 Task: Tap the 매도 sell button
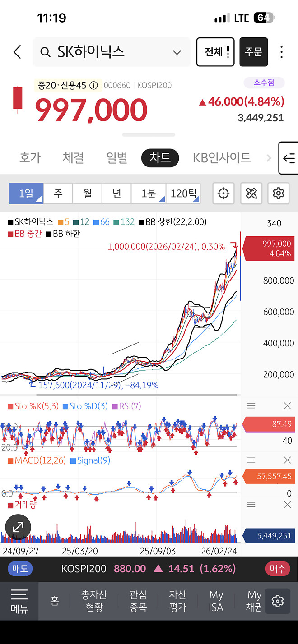tap(20, 569)
